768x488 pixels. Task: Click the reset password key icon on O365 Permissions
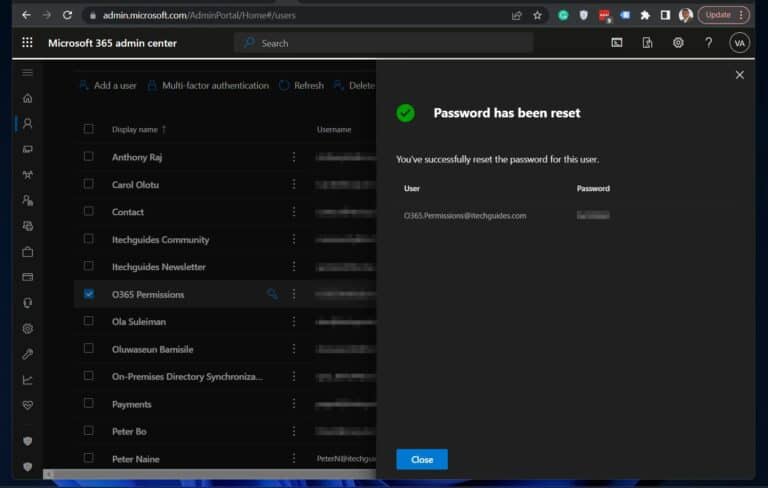click(272, 294)
